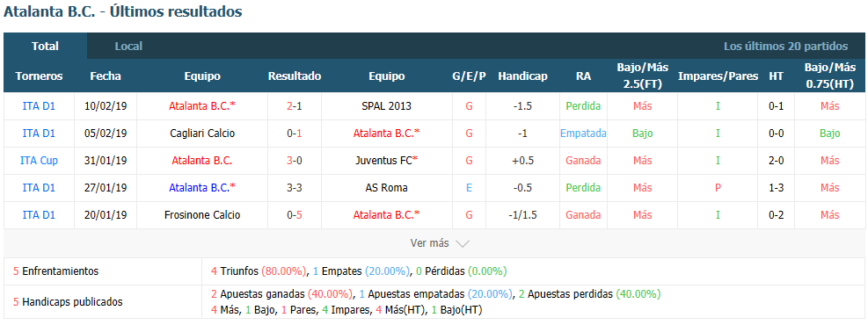
Task: Click the Bajo/Más 2.5(FT) column header
Action: pyautogui.click(x=642, y=76)
